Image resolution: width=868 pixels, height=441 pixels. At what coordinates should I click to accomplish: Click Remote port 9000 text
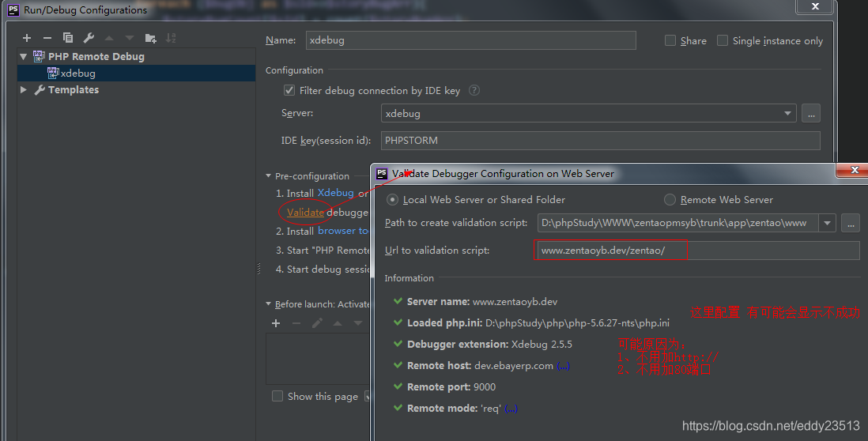coord(451,386)
